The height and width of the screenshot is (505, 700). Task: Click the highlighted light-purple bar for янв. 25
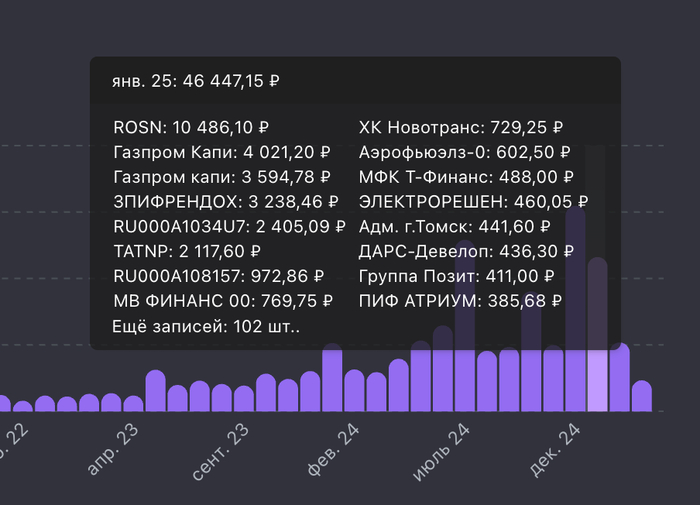click(x=598, y=380)
